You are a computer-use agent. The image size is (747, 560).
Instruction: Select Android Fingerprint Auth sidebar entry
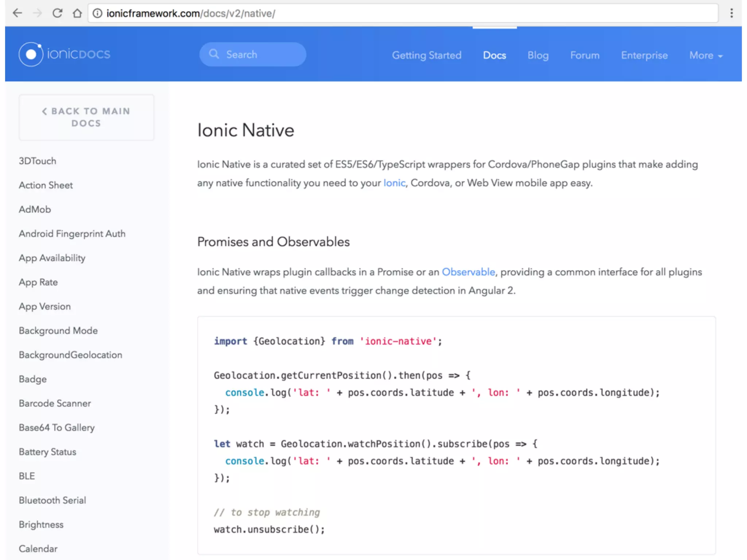tap(72, 234)
